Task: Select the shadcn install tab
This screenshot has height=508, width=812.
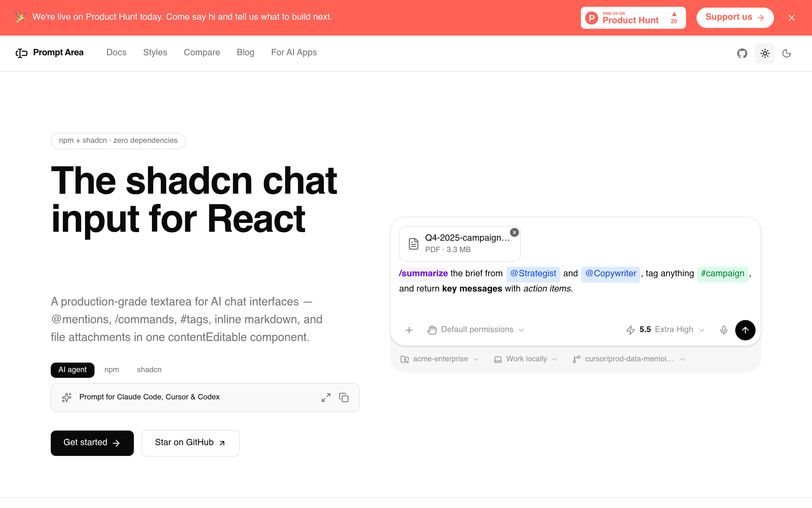Action: pos(149,370)
